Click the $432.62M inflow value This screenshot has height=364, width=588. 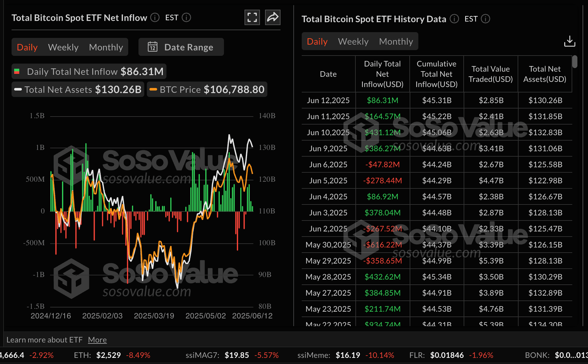click(x=382, y=277)
